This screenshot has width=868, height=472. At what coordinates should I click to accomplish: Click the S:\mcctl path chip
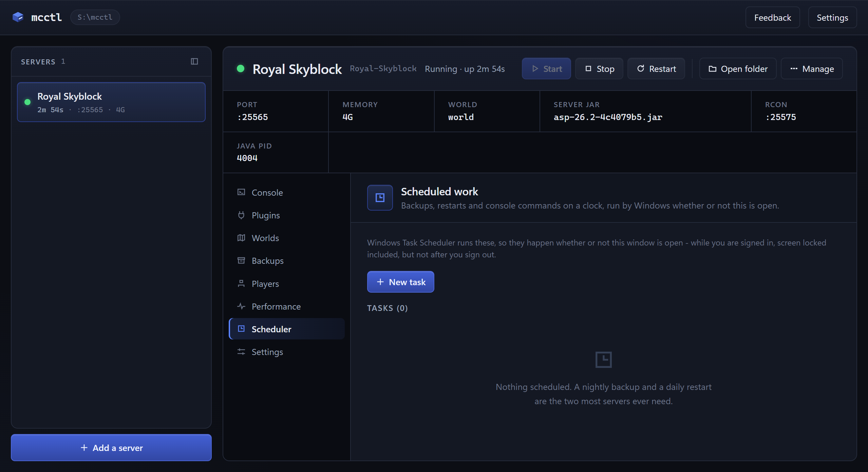click(95, 17)
